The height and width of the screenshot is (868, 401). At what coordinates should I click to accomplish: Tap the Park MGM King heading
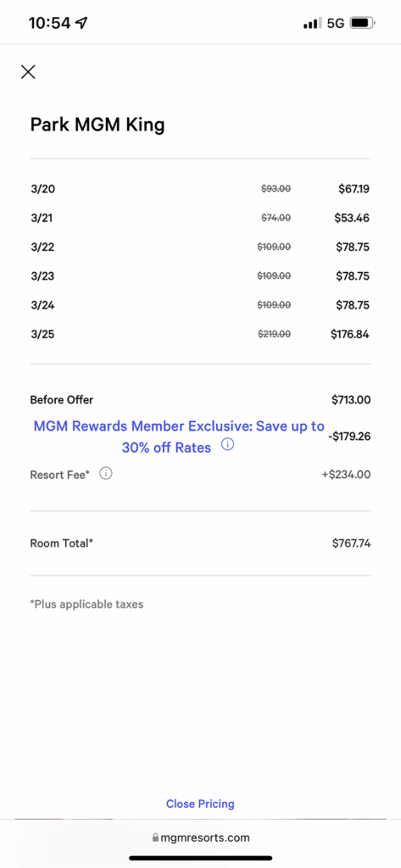pyautogui.click(x=97, y=125)
